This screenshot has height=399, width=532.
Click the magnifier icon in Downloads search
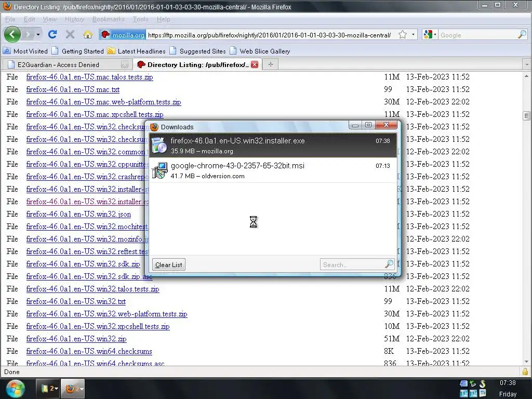[x=390, y=263]
